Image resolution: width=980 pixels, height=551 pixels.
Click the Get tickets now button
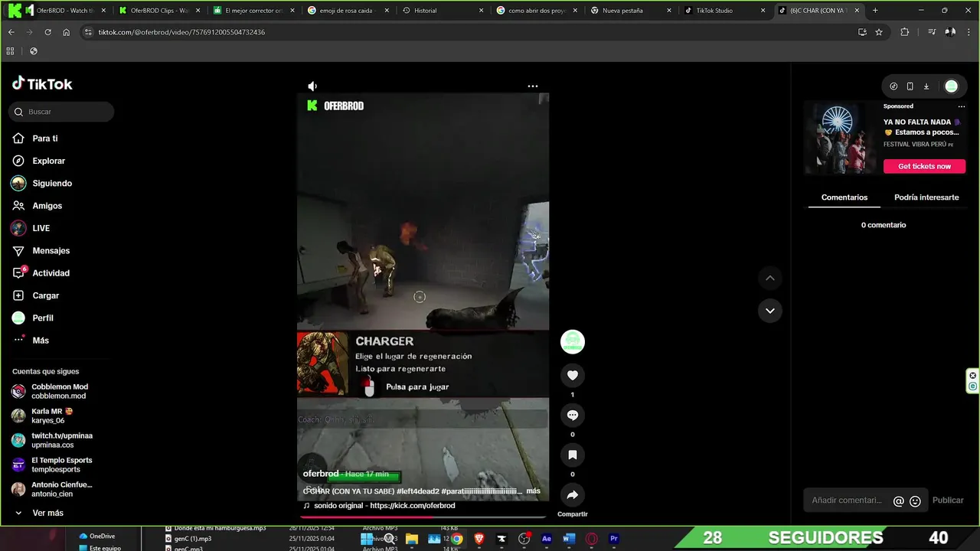point(924,166)
